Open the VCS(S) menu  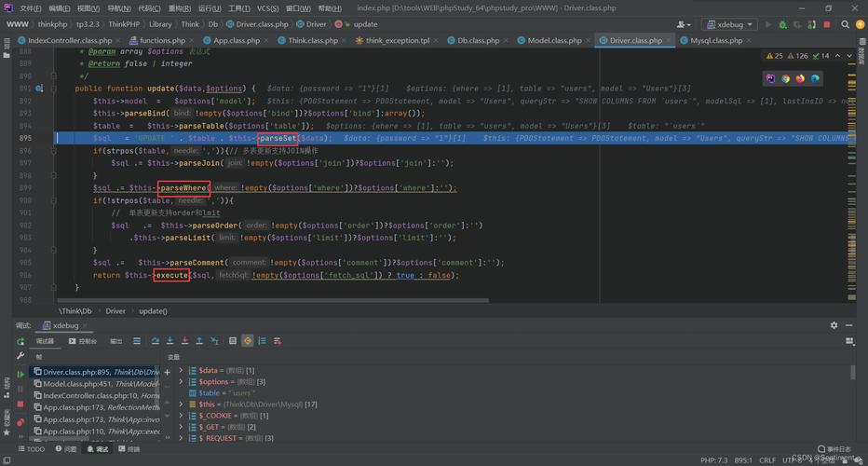(267, 8)
